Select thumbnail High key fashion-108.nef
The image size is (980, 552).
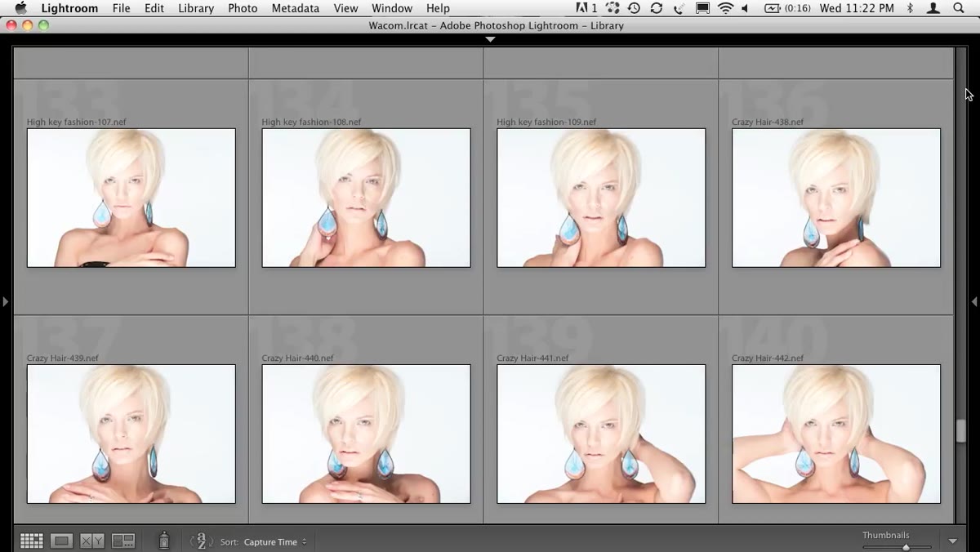[x=367, y=198]
